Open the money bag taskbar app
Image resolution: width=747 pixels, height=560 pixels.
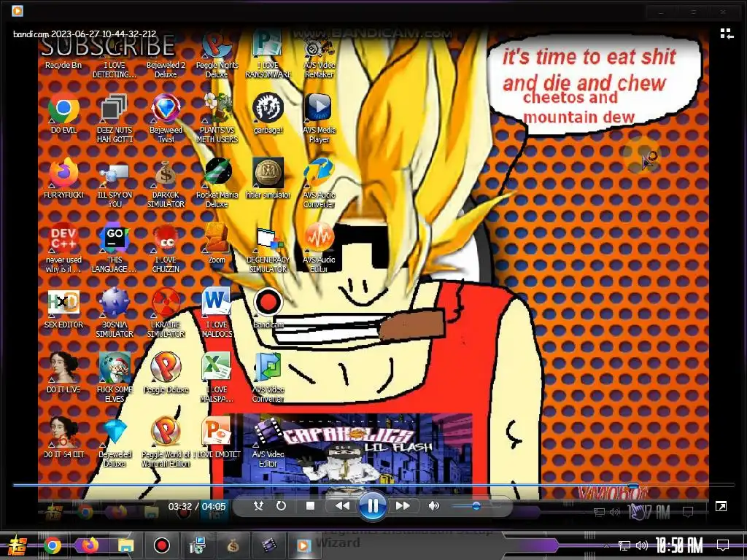coord(233,545)
